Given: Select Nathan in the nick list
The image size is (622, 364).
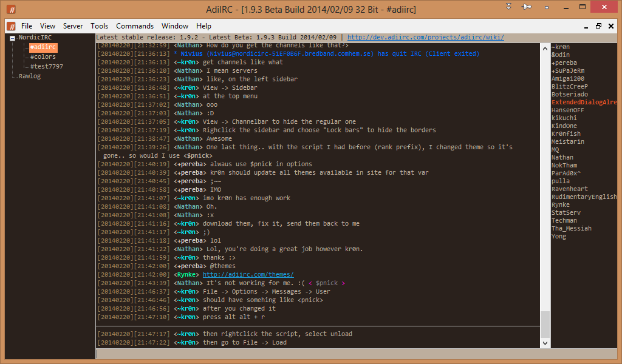Looking at the screenshot, I should [562, 157].
